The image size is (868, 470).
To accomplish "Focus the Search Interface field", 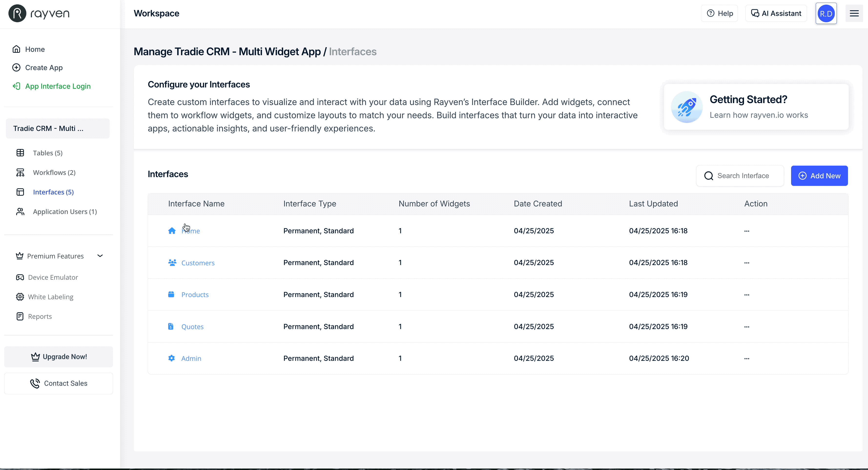I will click(740, 176).
